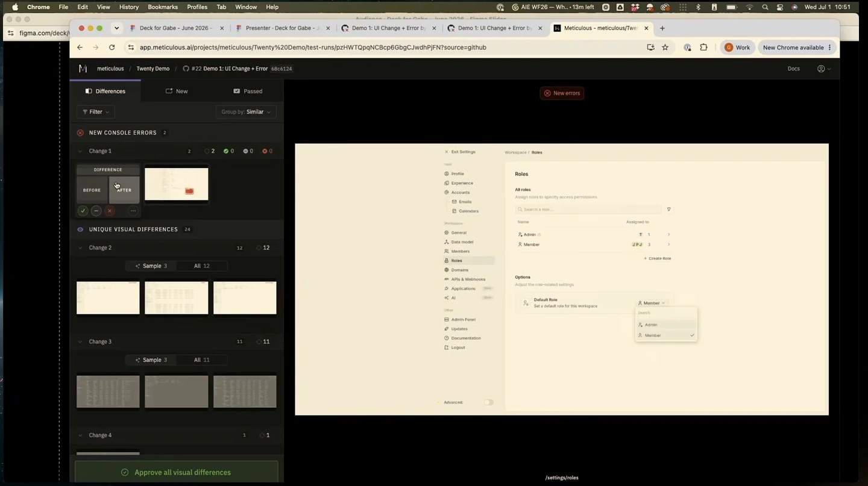Click the grey neutral minus circle icon
Viewport: 868px width, 486px height.
click(96, 211)
